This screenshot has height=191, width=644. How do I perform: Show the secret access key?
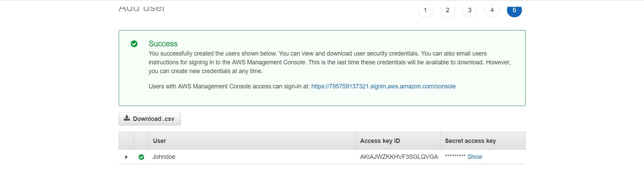474,157
